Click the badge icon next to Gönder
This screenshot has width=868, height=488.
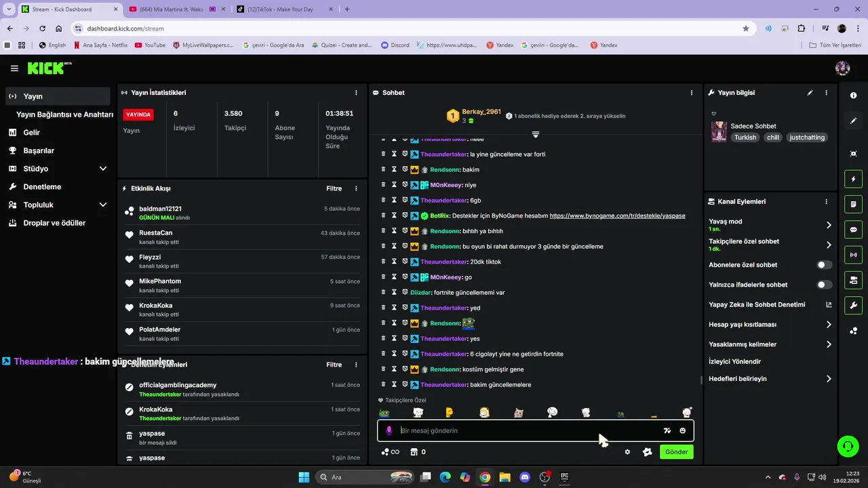point(647,452)
